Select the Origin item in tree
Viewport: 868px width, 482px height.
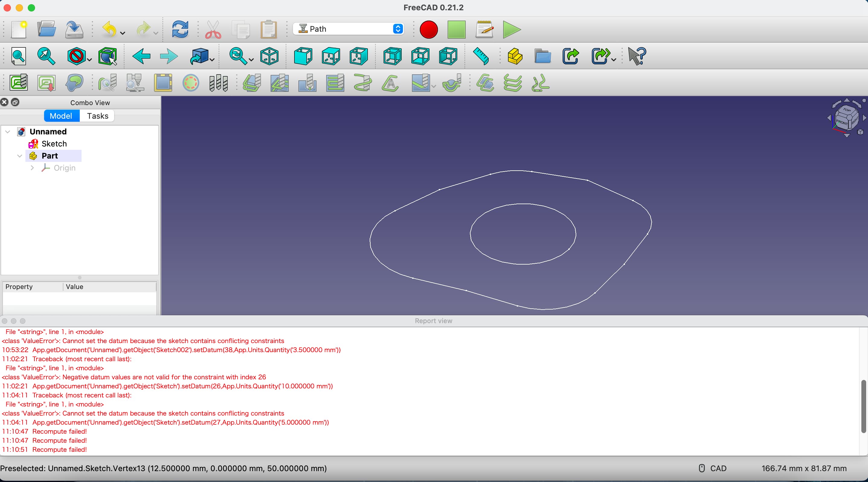tap(64, 168)
